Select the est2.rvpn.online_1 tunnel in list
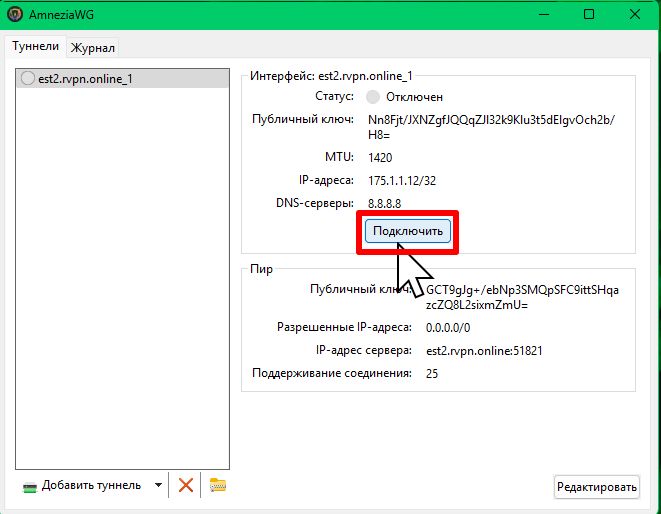This screenshot has height=514, width=661. point(85,79)
